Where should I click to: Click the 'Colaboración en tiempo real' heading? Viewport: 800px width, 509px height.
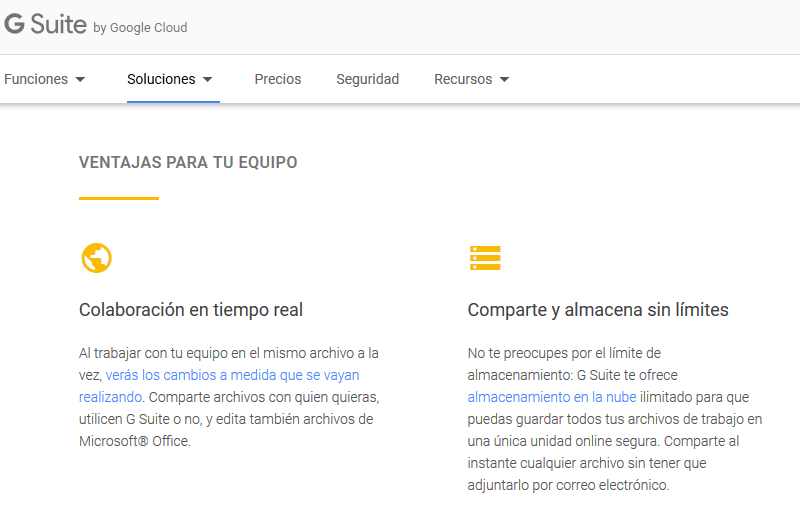coord(191,310)
